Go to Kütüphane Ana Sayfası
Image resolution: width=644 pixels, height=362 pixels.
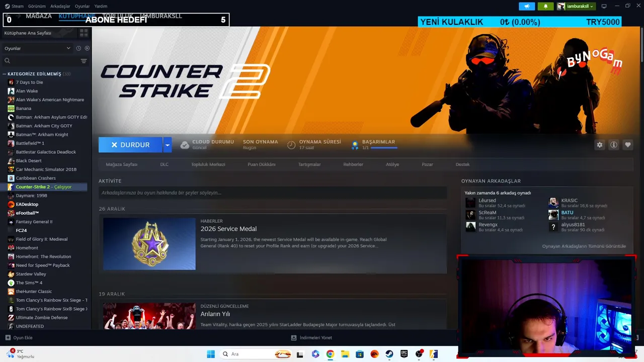click(28, 33)
